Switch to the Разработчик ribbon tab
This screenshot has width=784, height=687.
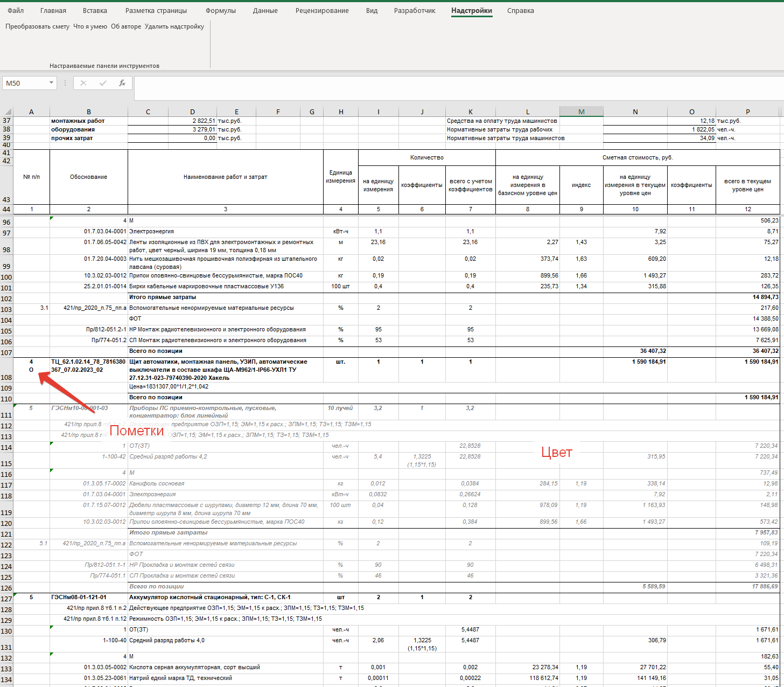click(x=415, y=10)
